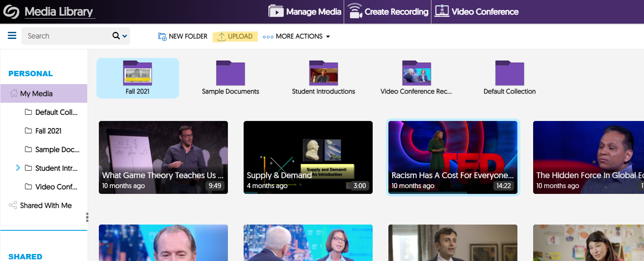Click the Video Conference monitor icon
Image resolution: width=644 pixels, height=261 pixels.
[442, 11]
